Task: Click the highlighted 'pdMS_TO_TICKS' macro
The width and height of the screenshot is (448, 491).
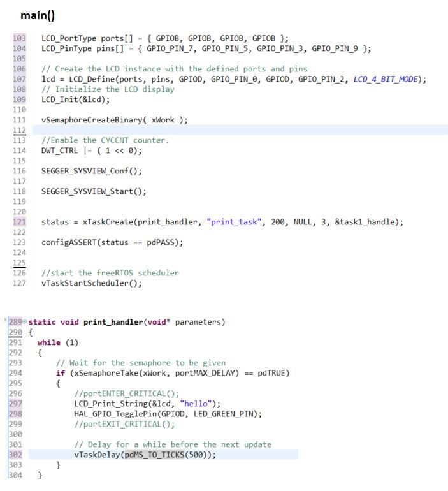Action: click(x=155, y=455)
